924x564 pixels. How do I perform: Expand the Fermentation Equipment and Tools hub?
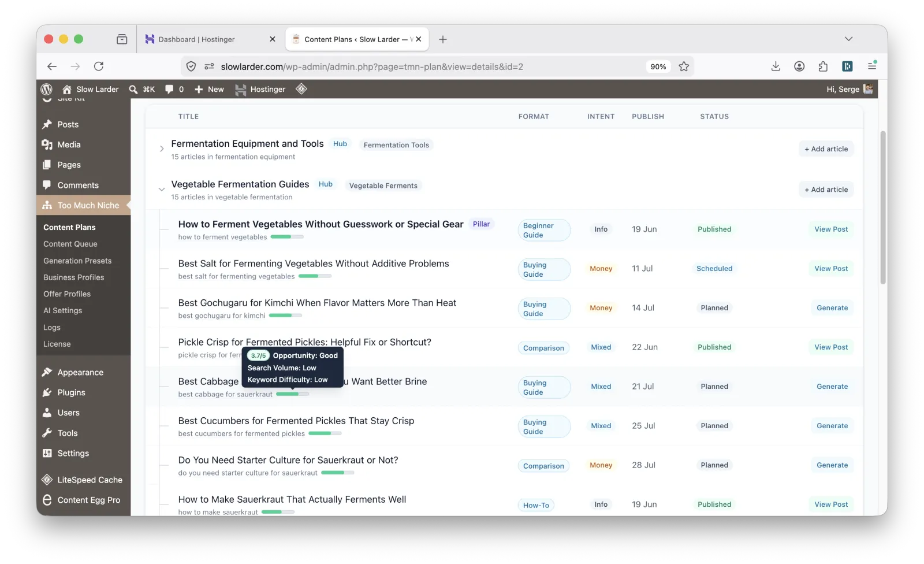(x=162, y=149)
